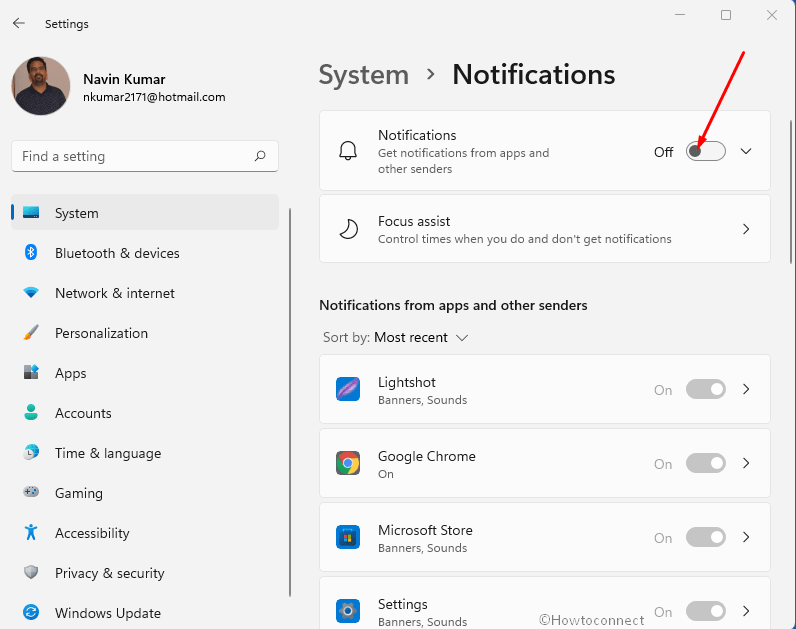Open the Lightshot notification row title
The height and width of the screenshot is (629, 796).
coord(407,382)
